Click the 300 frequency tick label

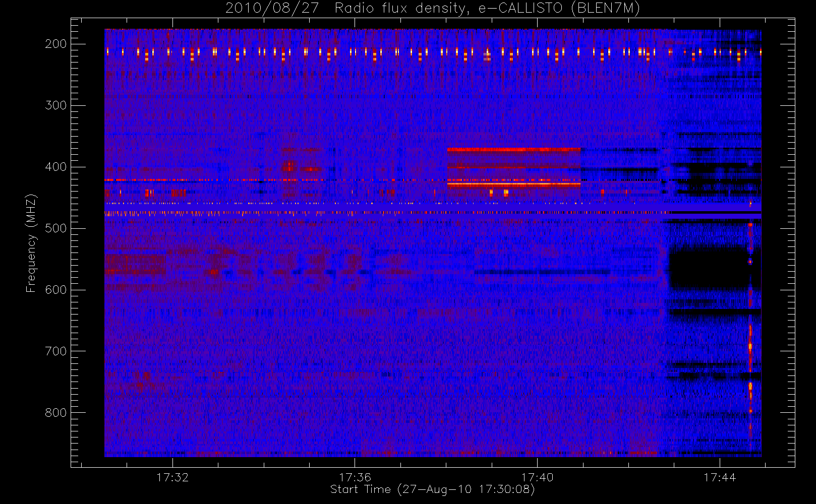tap(55, 105)
